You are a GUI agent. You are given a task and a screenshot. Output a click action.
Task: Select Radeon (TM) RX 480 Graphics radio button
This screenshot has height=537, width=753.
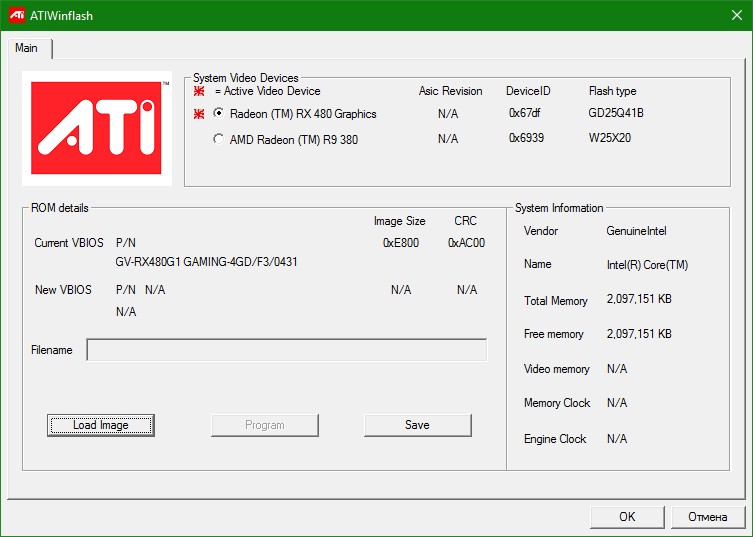click(x=219, y=113)
